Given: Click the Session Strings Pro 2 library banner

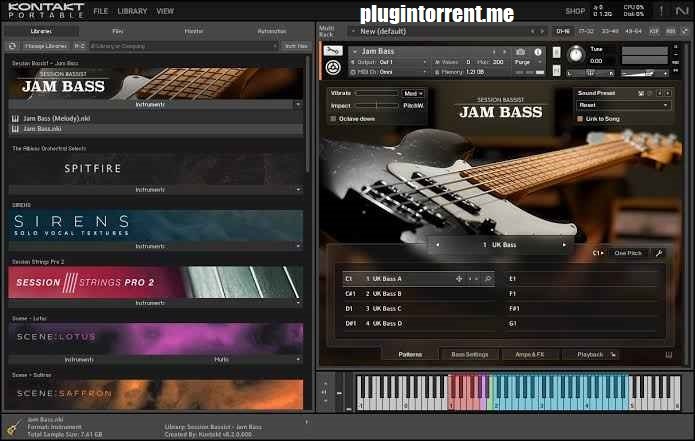Looking at the screenshot, I should click(x=156, y=282).
